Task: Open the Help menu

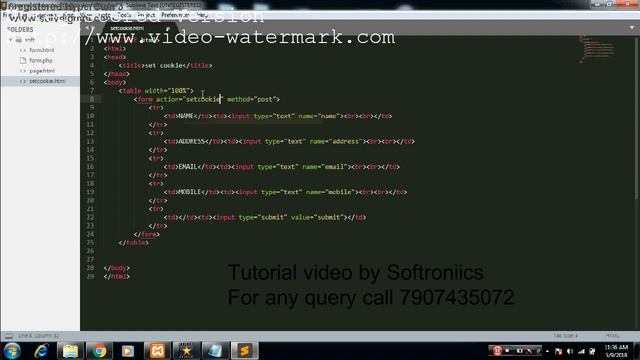Action: pyautogui.click(x=202, y=15)
